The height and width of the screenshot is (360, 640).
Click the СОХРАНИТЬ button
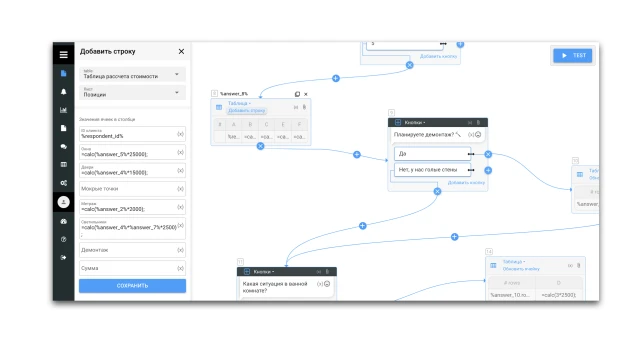click(132, 286)
